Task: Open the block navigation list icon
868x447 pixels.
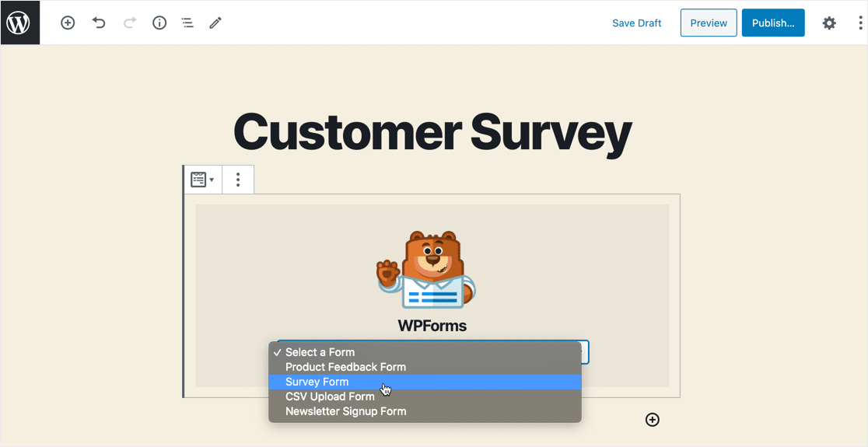Action: 187,23
